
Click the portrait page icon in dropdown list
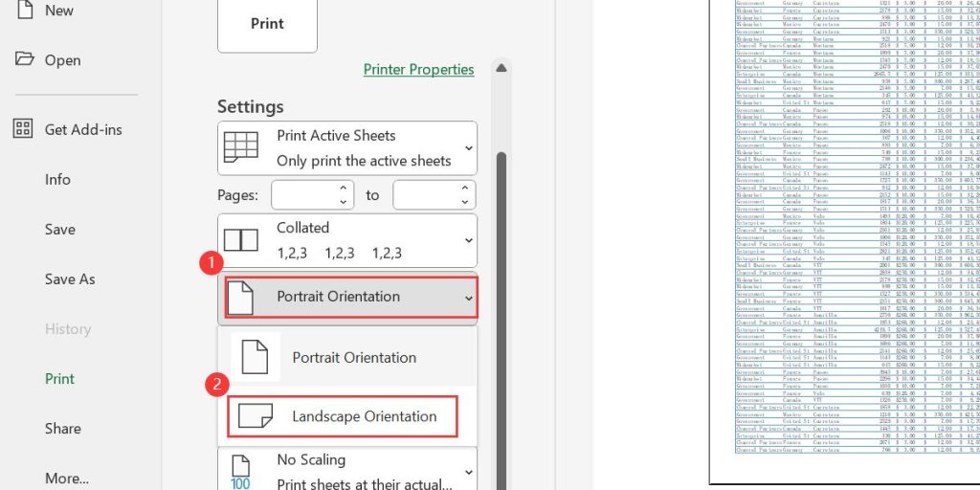tap(256, 357)
